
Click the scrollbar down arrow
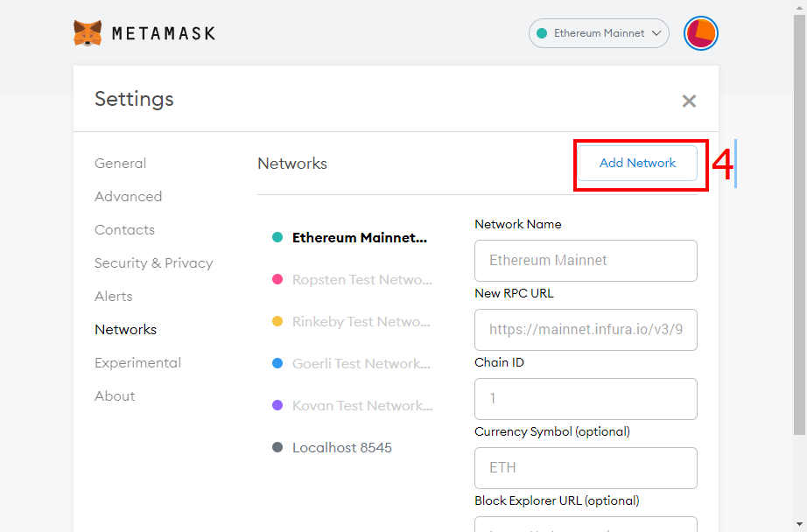[x=799, y=525]
